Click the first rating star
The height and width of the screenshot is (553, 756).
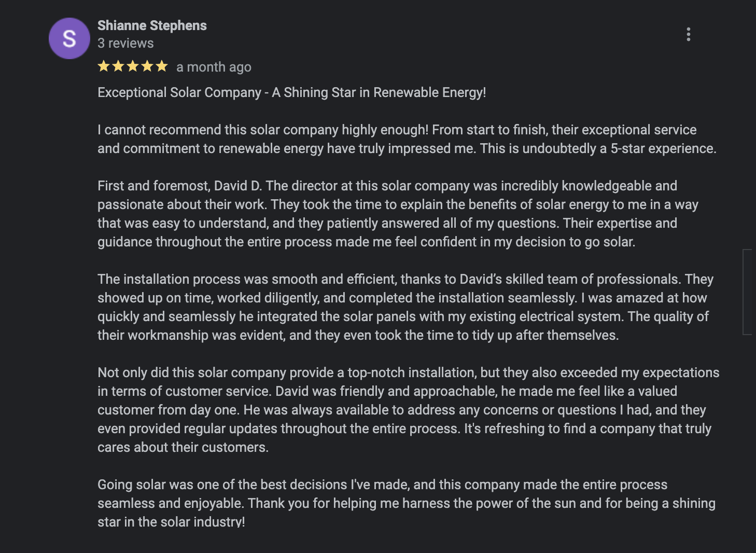pyautogui.click(x=104, y=66)
